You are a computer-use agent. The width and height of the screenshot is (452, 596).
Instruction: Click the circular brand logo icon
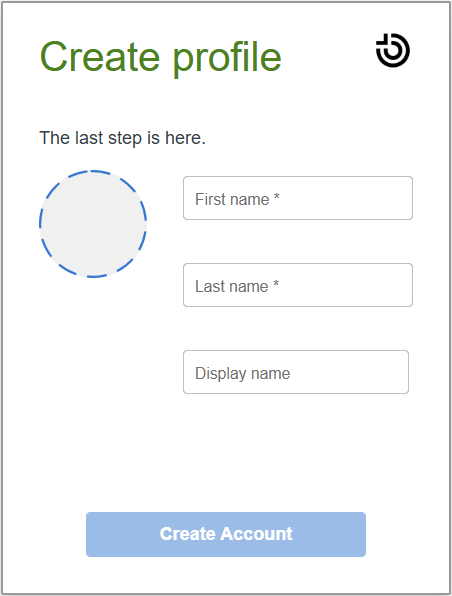point(393,50)
